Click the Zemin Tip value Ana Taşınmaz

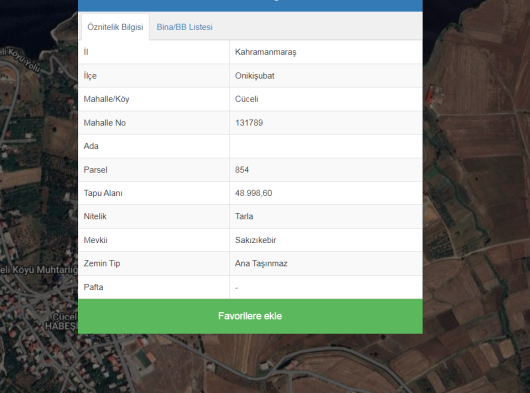[261, 264]
